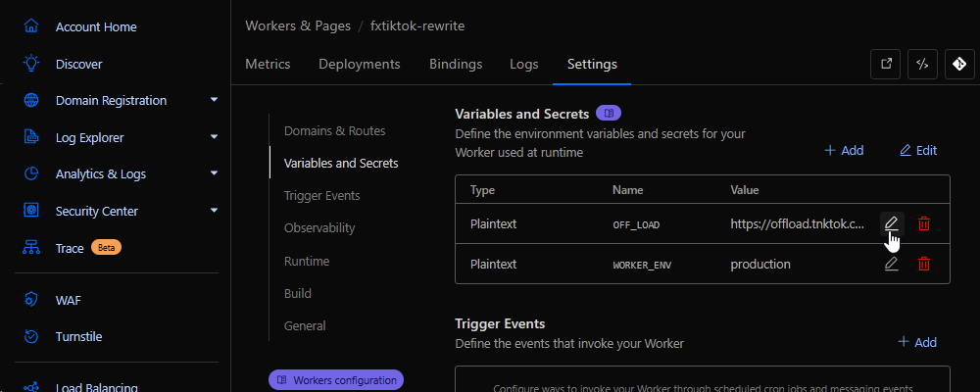
Task: Edit the OFF_LOAD variable with the pencil icon
Action: click(x=892, y=223)
